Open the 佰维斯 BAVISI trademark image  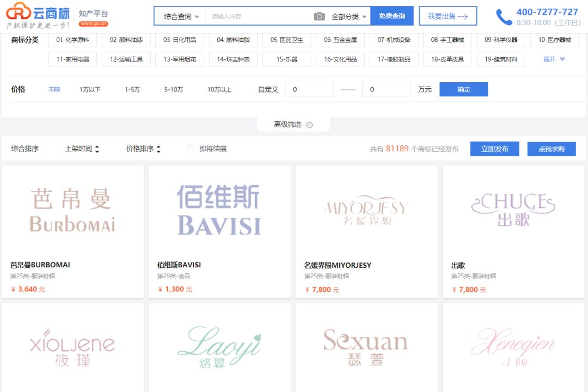click(x=219, y=210)
